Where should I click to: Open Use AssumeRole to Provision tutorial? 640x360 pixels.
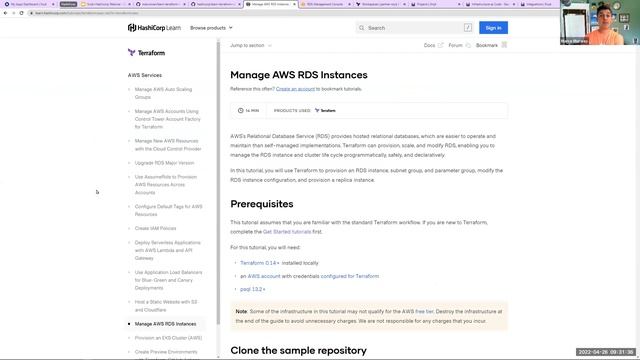pyautogui.click(x=165, y=184)
